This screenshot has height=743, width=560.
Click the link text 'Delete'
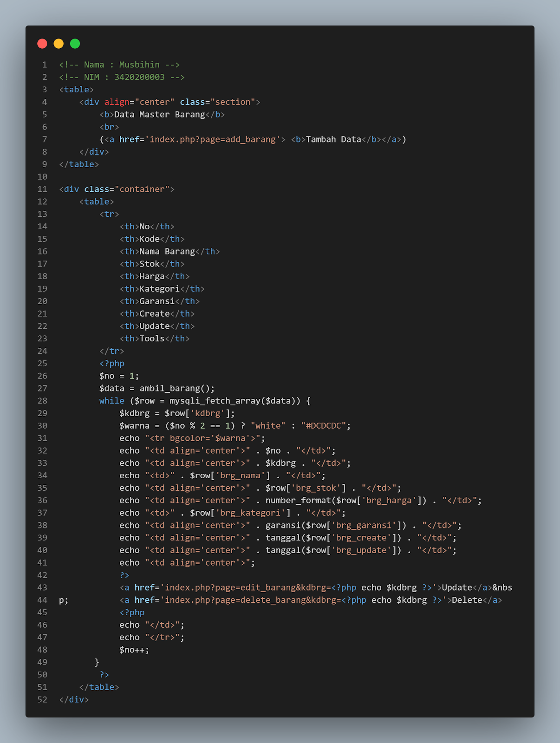point(467,600)
